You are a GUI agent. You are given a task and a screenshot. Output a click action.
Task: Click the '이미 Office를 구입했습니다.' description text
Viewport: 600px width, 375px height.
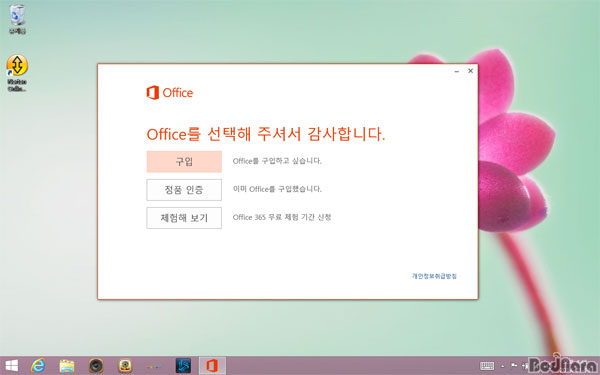click(277, 189)
